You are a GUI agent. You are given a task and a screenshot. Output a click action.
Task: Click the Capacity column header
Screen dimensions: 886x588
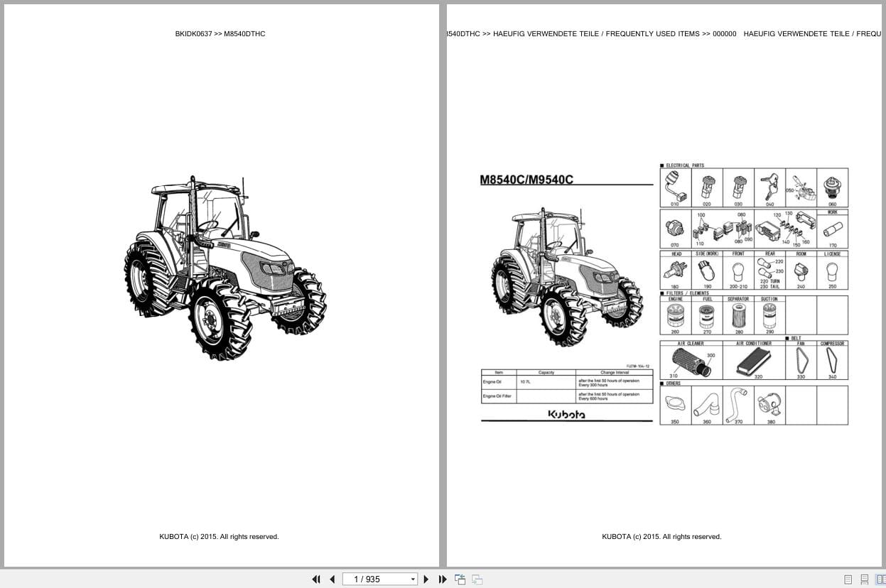(x=546, y=372)
